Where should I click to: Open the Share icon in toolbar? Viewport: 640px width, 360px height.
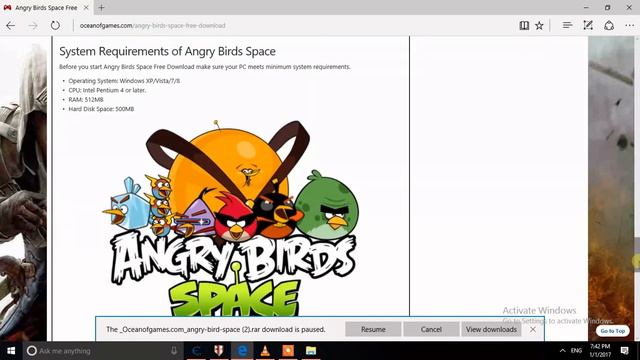(x=609, y=25)
